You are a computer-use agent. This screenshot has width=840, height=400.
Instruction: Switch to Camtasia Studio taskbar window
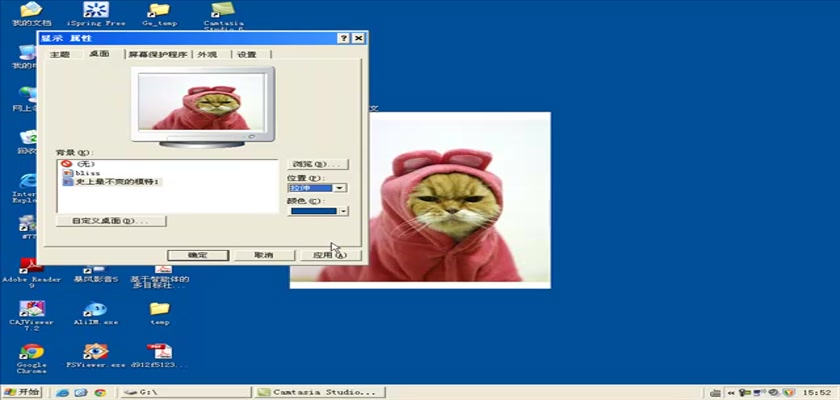[x=320, y=393]
